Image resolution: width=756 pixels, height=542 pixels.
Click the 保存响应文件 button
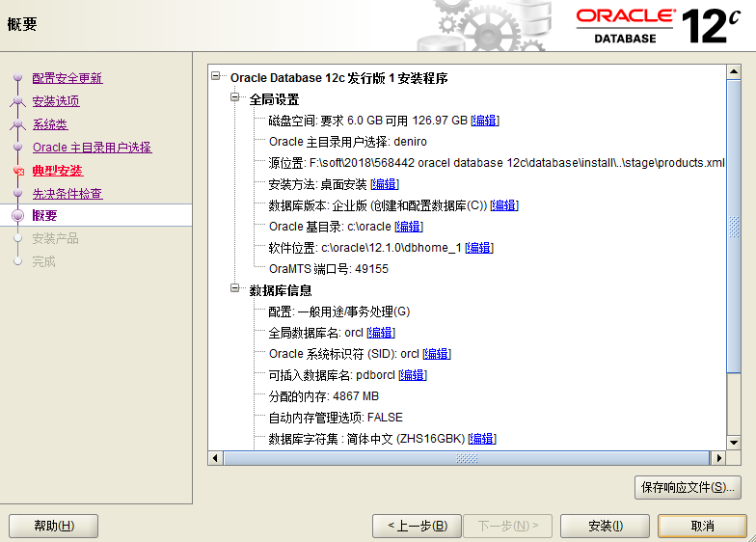point(688,488)
